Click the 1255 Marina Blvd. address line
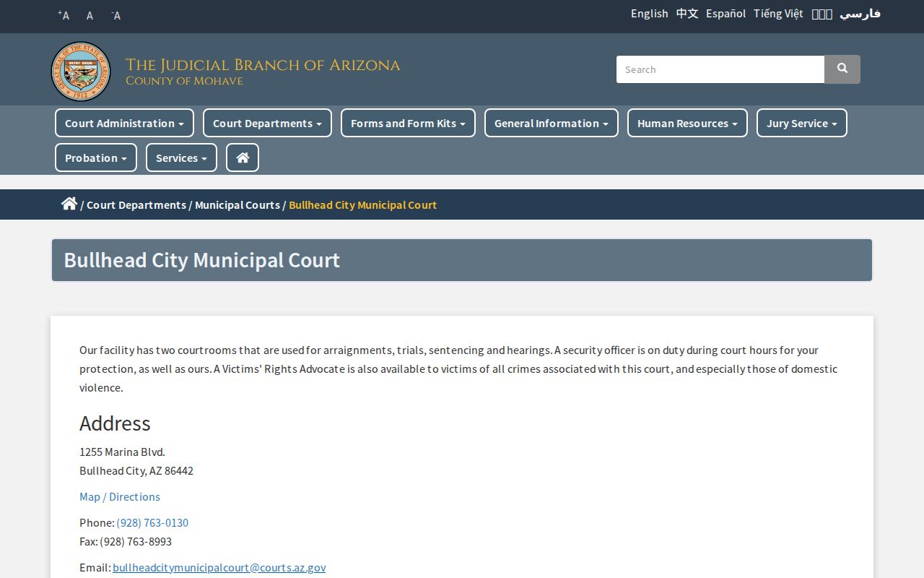The width and height of the screenshot is (924, 578). 122,452
